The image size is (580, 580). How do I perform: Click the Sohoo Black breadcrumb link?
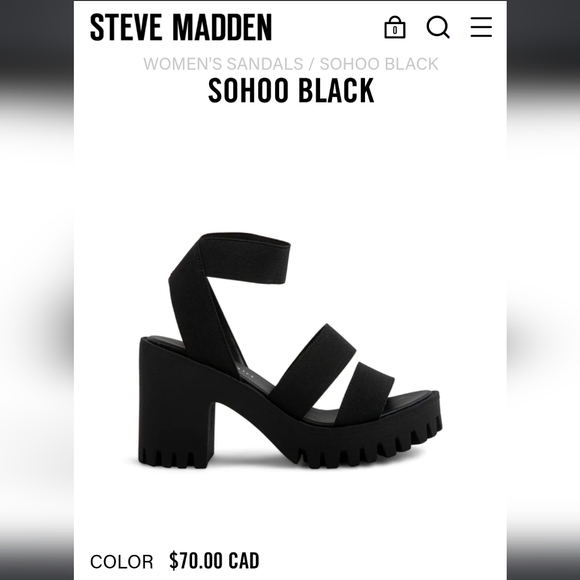[x=379, y=64]
